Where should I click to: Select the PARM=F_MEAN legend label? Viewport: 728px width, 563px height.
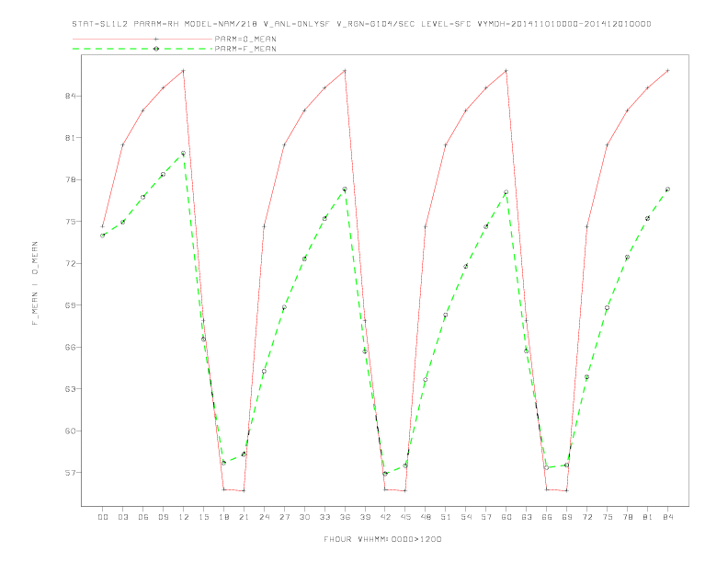[x=245, y=49]
